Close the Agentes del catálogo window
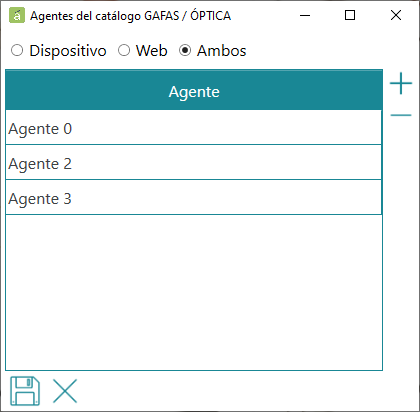The height and width of the screenshot is (412, 420). click(x=396, y=15)
